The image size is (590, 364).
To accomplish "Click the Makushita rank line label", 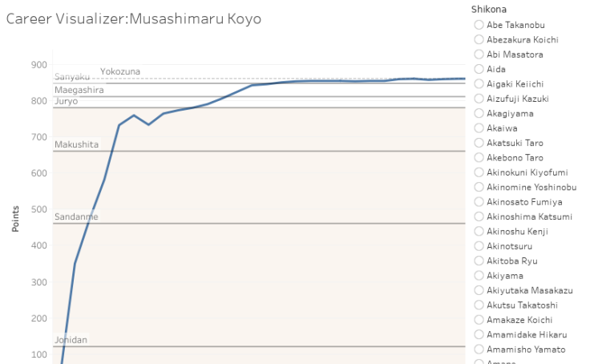I will (x=76, y=144).
